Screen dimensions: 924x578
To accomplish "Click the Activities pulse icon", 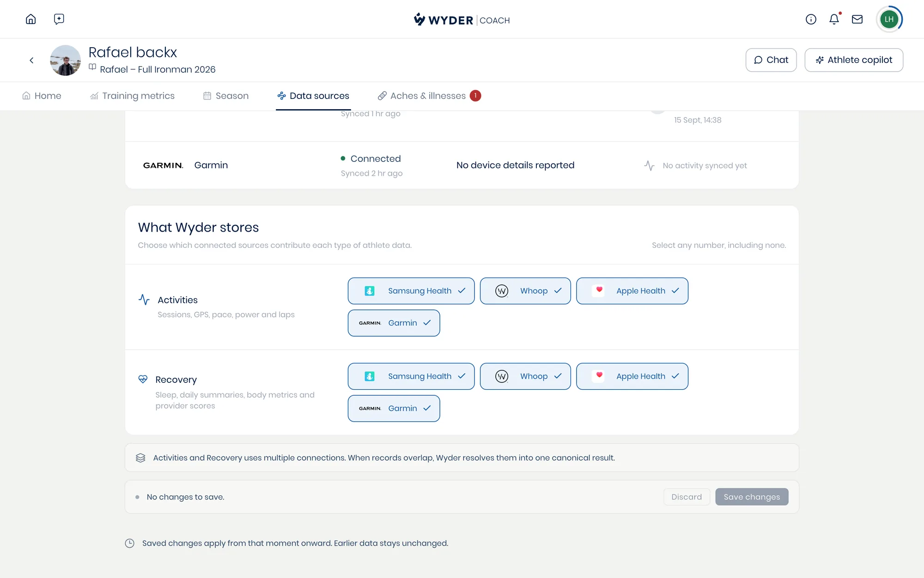I will [x=144, y=300].
